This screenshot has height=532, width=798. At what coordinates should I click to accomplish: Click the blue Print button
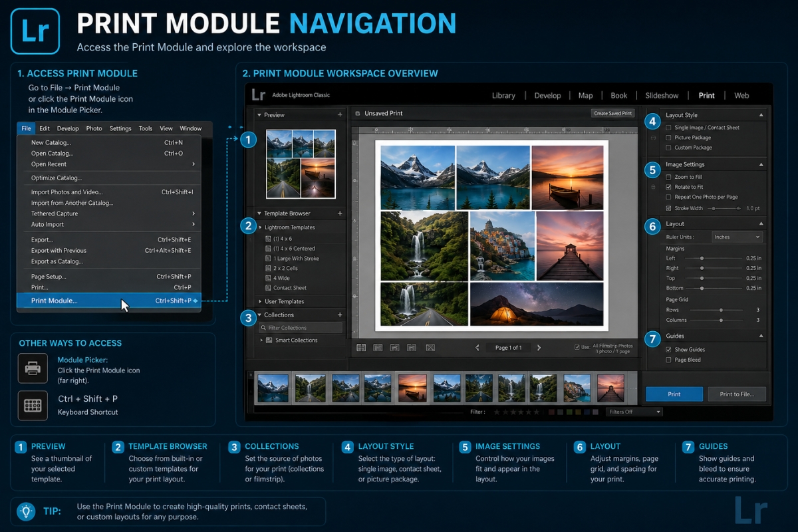click(x=674, y=394)
